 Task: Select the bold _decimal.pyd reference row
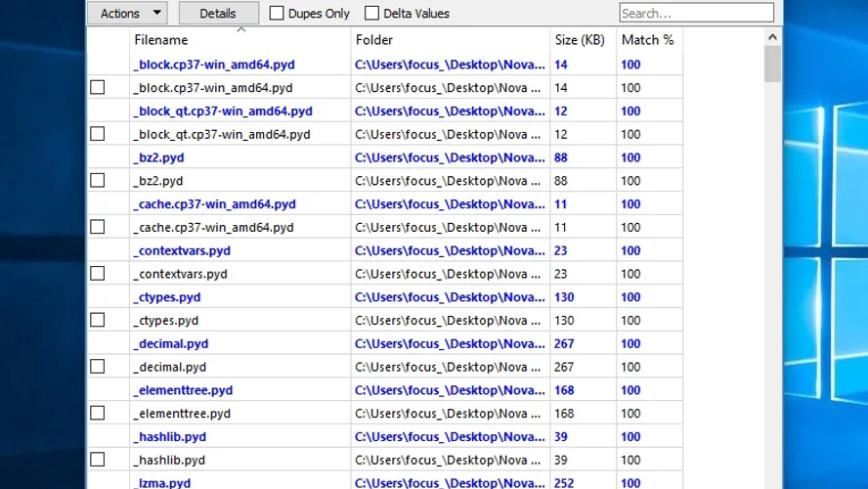click(x=171, y=344)
